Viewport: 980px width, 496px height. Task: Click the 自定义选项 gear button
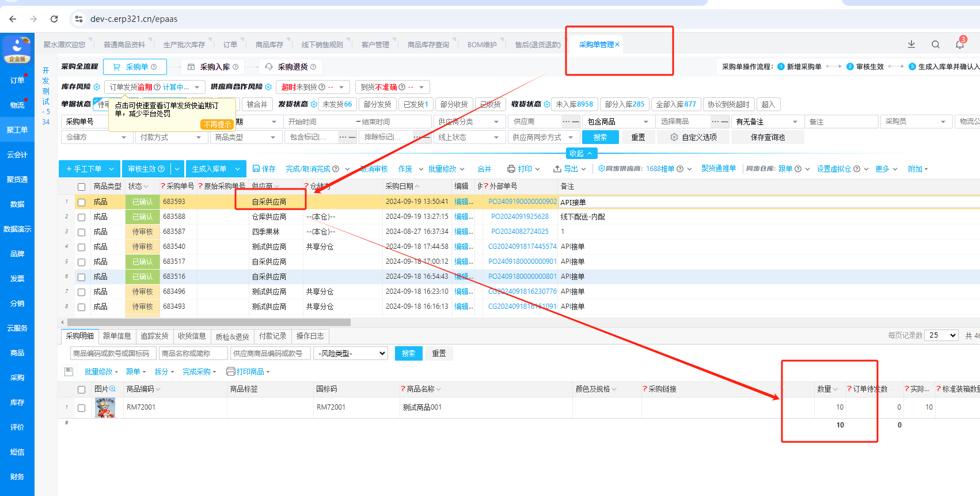coord(694,137)
